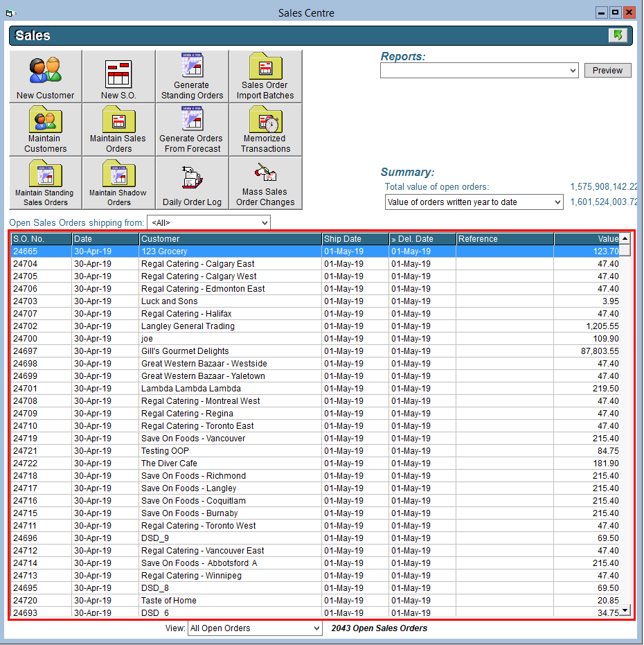Image resolution: width=644 pixels, height=645 pixels.
Task: Select order 24665 for 123 Grocery
Action: (x=315, y=251)
